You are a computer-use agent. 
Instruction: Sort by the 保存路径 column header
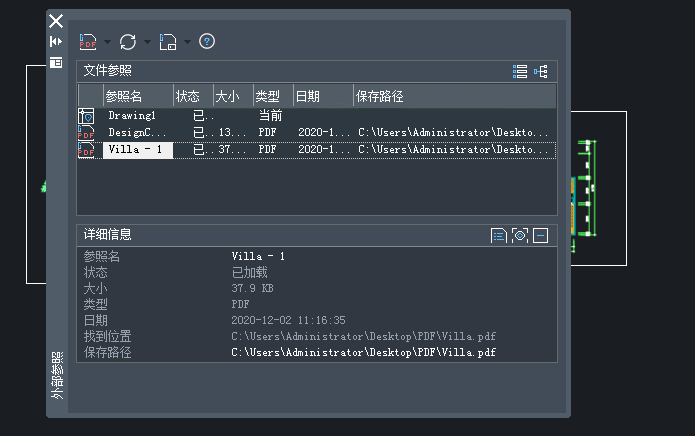[454, 96]
